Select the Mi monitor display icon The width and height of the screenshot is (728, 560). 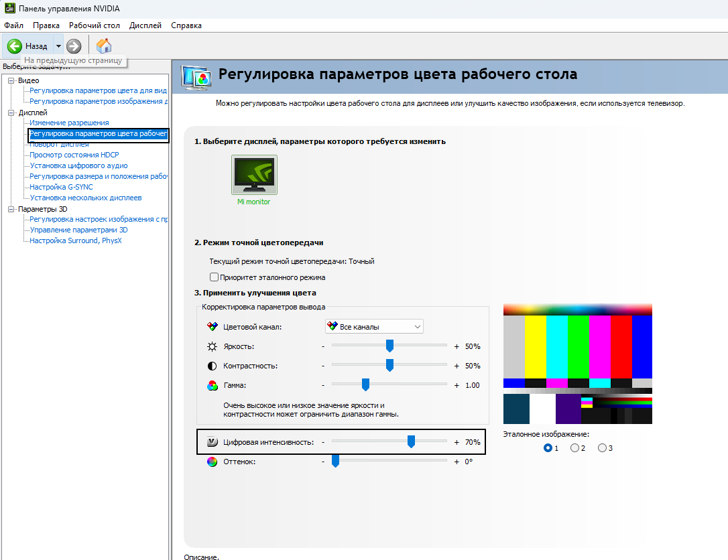(x=254, y=175)
